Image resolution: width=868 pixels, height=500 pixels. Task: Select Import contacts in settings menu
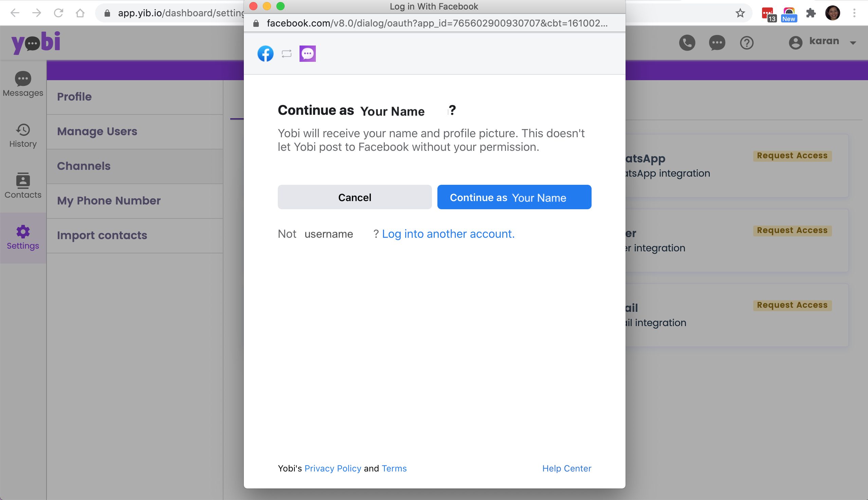click(x=135, y=236)
